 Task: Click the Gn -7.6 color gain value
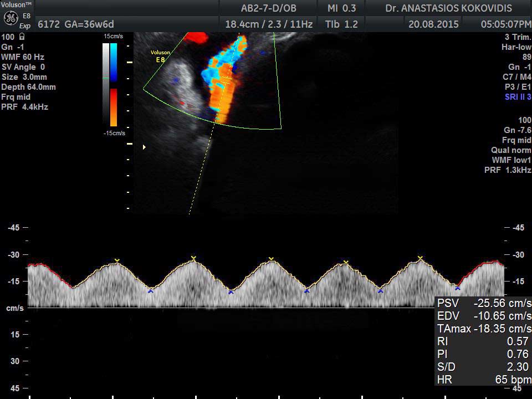click(518, 130)
